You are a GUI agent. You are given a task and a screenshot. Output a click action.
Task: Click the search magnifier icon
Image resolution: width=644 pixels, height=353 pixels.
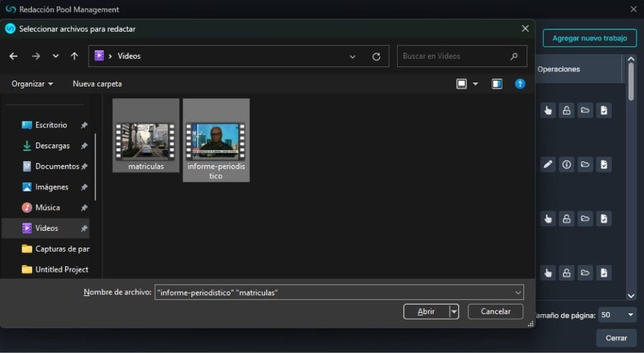point(515,56)
